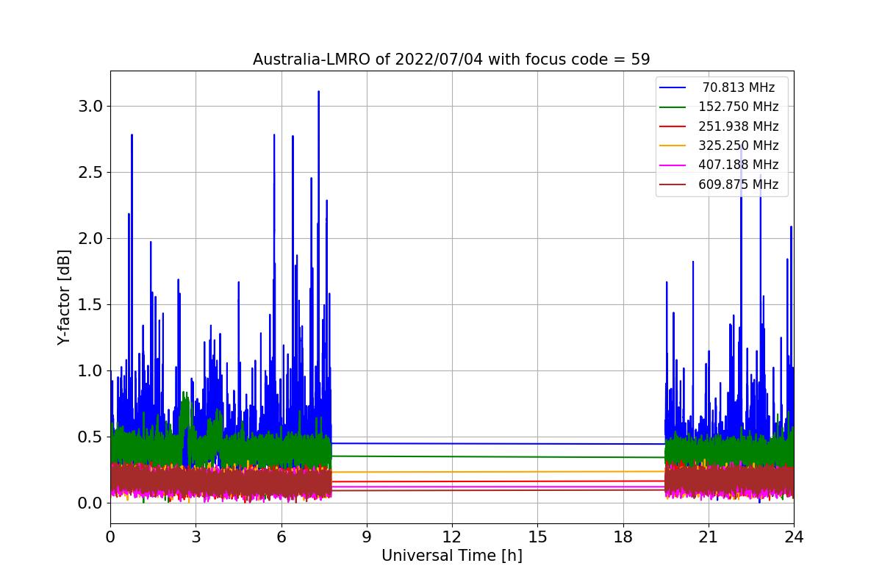Select the 407.188 MHz legend label
Viewport: 882px width, 588px height.
739,165
